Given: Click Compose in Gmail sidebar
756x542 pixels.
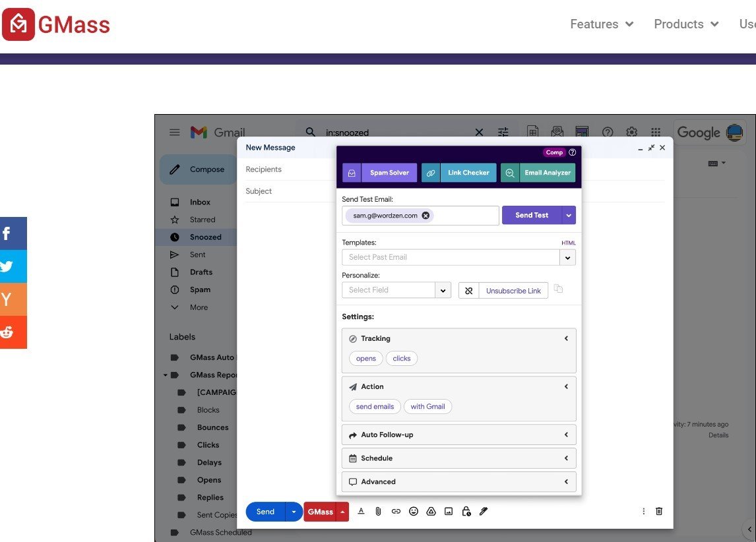Looking at the screenshot, I should (x=198, y=169).
